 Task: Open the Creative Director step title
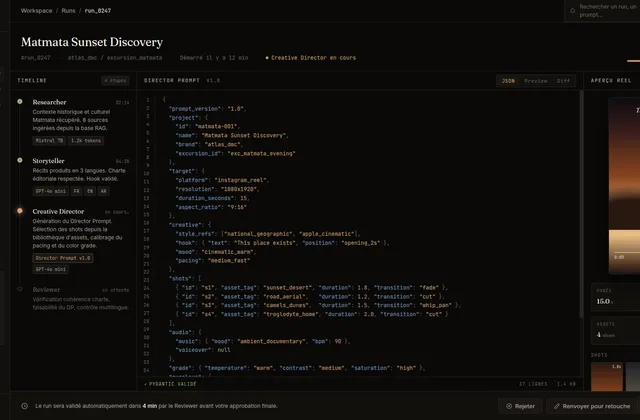[x=58, y=211]
